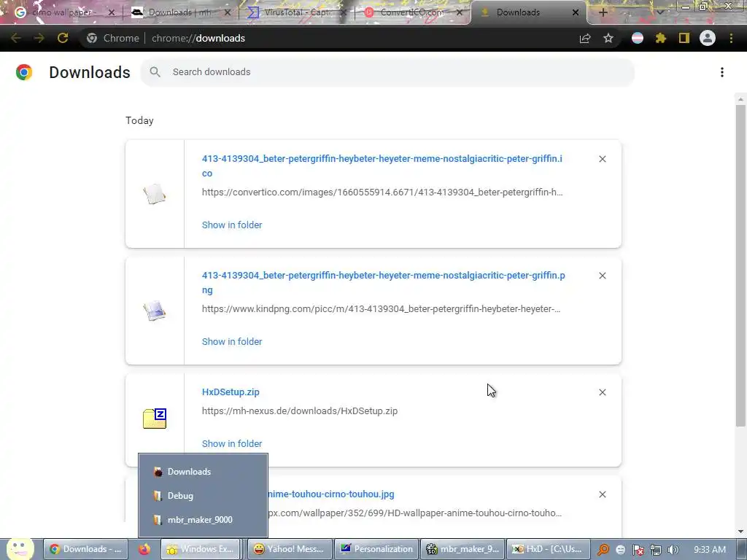Open the volume speaker tray icon
Viewport: 747px width, 560px height.
673,550
